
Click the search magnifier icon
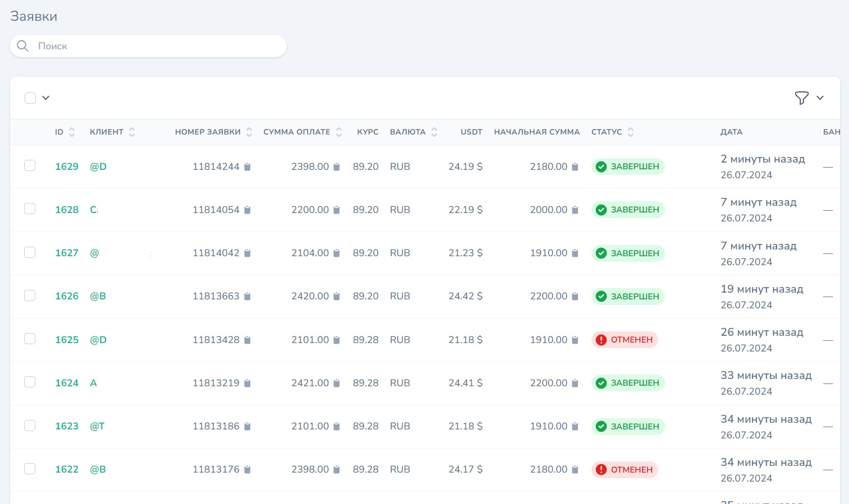point(23,46)
